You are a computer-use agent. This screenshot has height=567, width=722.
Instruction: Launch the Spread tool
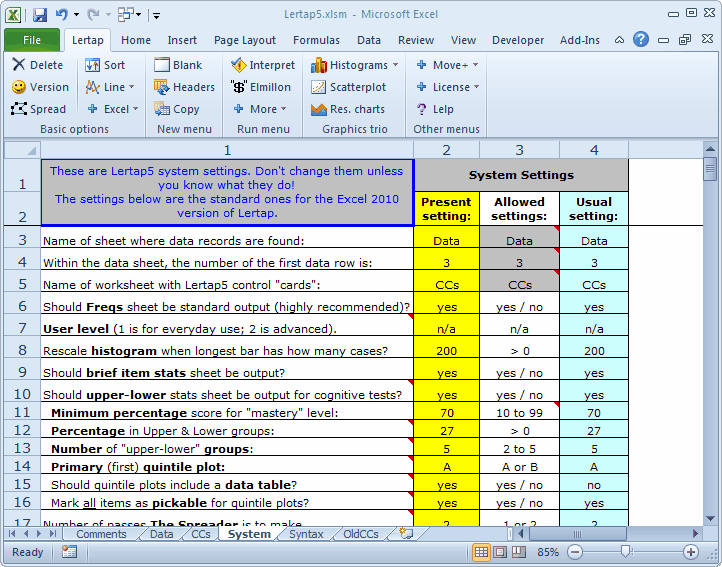pos(18,109)
